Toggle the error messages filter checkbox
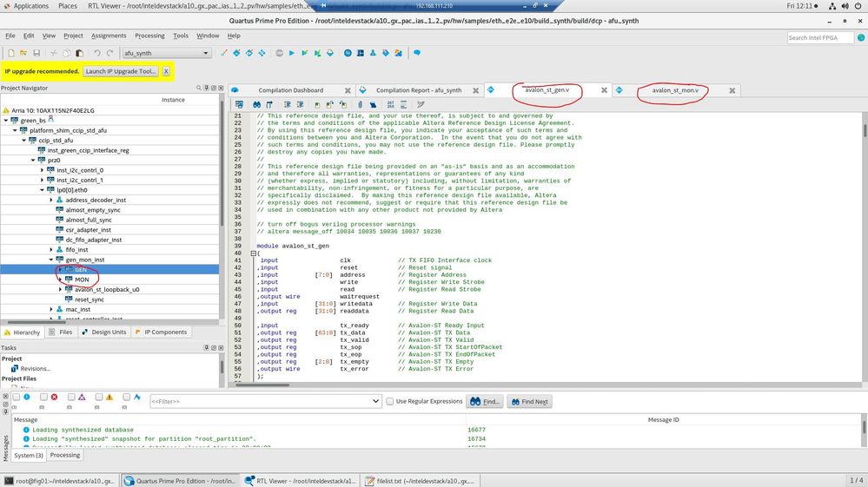 43,397
